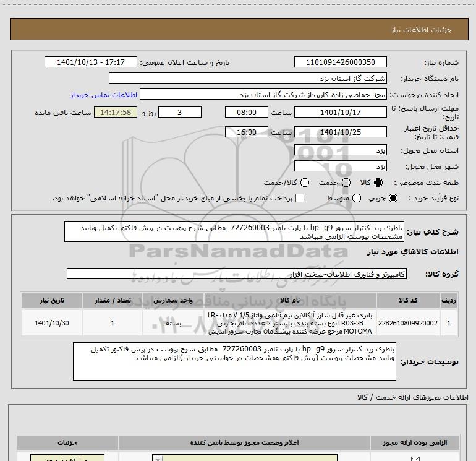This screenshot has height=461, width=476.
Task: Open buyer contact info link (اطلاعات تماس خریدار)
Action: 104,95
